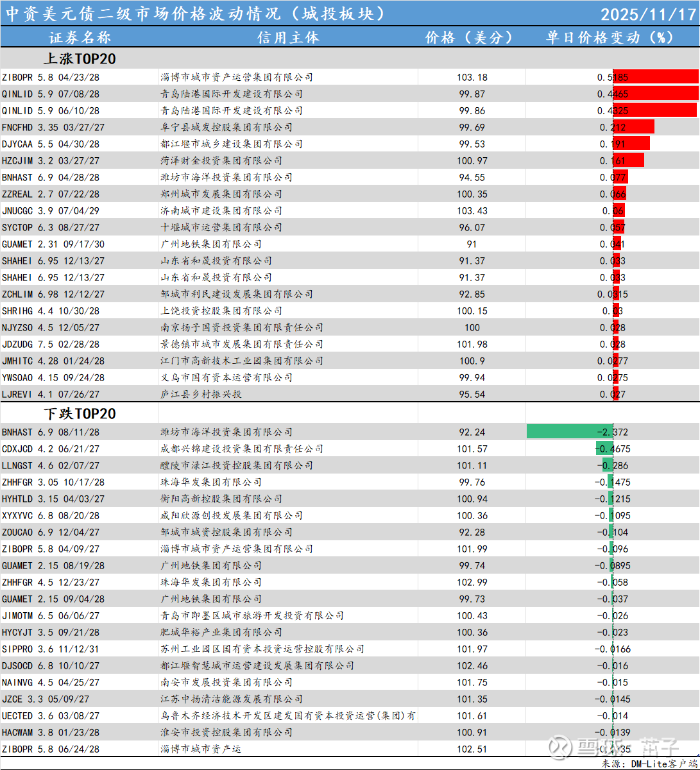Click issuer 淮安市投资控股集团有限公司
Viewport: 700px width, 770px height.
[226, 732]
